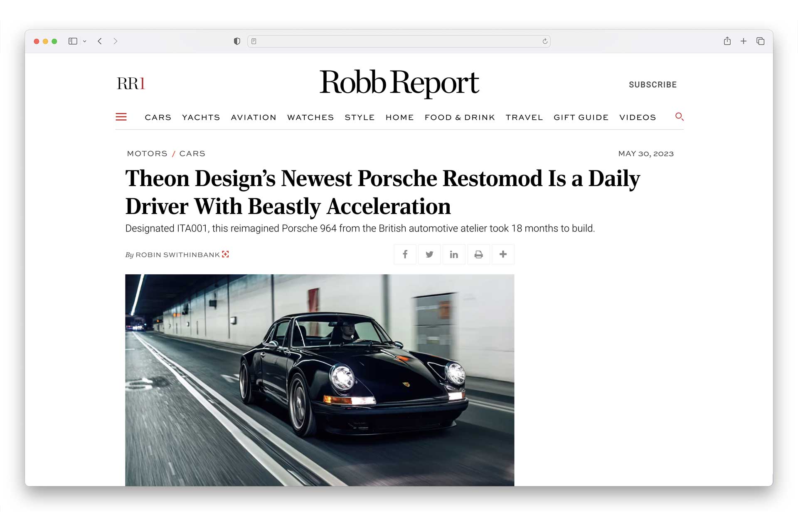
Task: Click the Subscribe link
Action: tap(653, 85)
